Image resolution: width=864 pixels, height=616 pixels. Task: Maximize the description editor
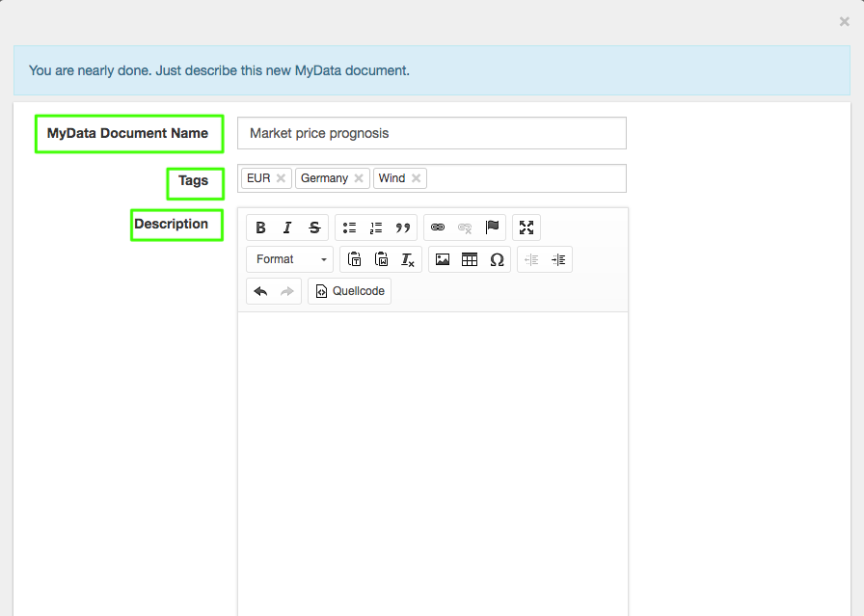pyautogui.click(x=526, y=228)
